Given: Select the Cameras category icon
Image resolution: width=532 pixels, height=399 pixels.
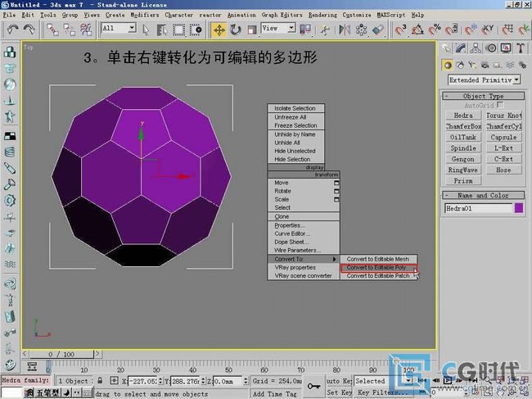Looking at the screenshot, I should click(x=485, y=65).
